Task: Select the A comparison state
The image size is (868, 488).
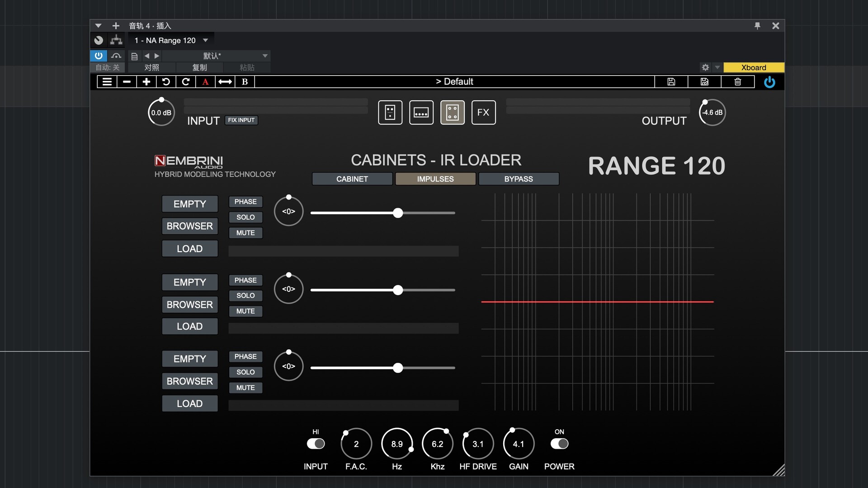Action: tap(205, 82)
